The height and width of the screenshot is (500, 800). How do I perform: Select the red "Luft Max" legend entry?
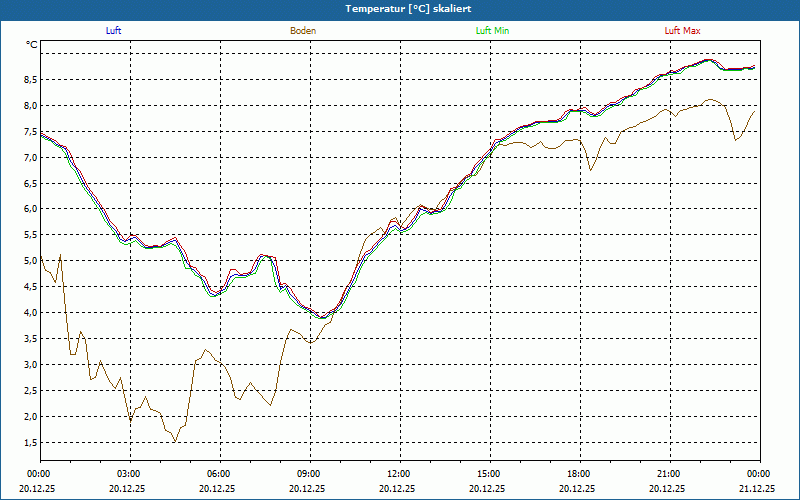[x=682, y=31]
